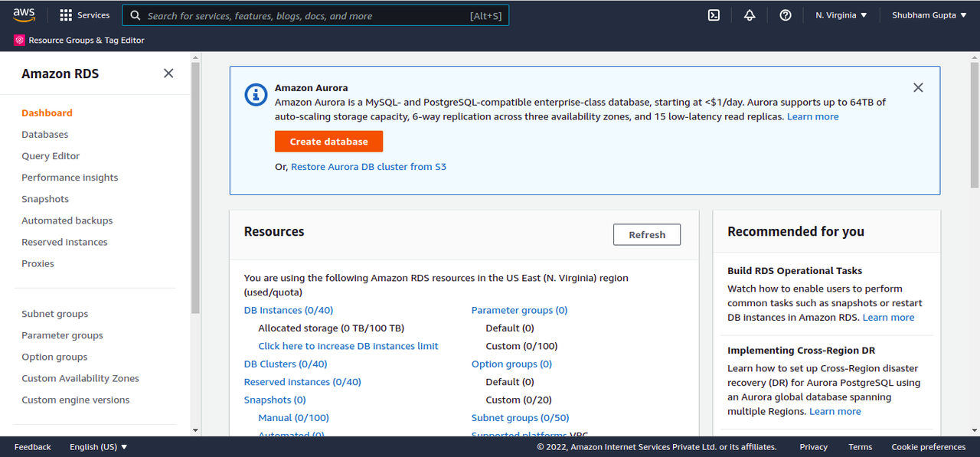Image resolution: width=980 pixels, height=457 pixels.
Task: Focus the AWS services search field
Action: click(315, 15)
